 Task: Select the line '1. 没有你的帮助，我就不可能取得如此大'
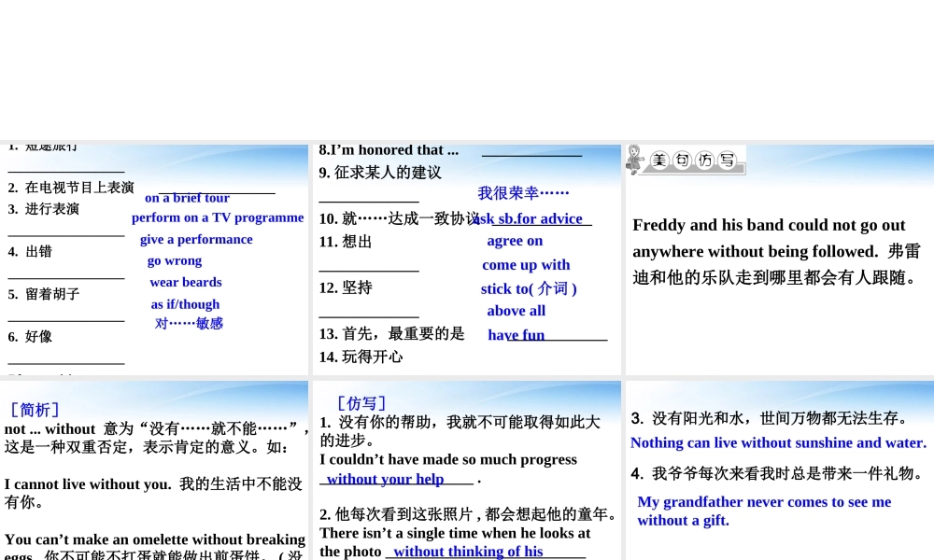point(460,423)
